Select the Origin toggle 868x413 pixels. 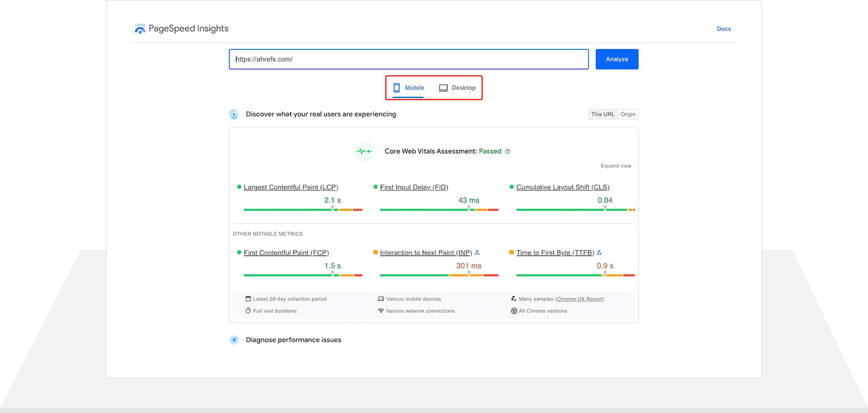[628, 114]
